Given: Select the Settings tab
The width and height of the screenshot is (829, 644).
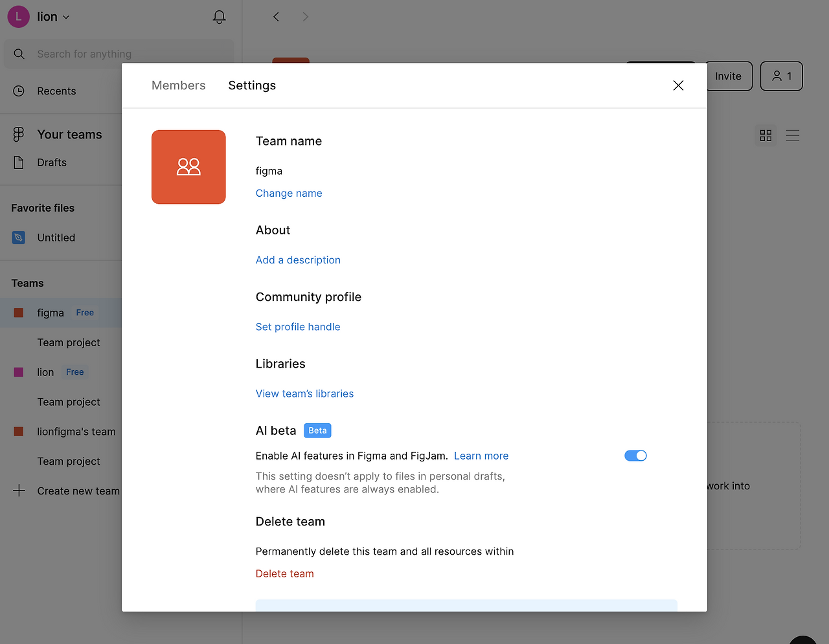Looking at the screenshot, I should [x=252, y=85].
